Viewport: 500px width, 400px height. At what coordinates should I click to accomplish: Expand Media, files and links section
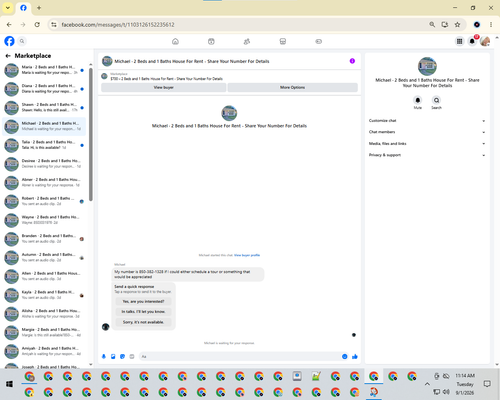coord(427,144)
